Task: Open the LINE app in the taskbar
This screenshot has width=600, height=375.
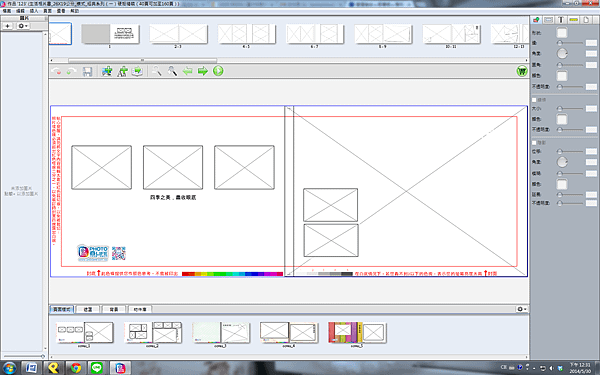Action: [x=97, y=368]
